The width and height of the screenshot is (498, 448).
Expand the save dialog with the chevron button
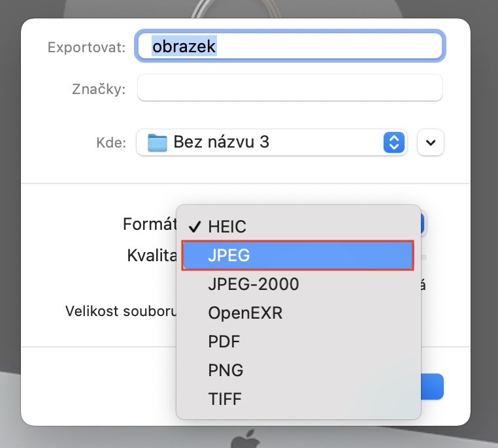coord(430,142)
